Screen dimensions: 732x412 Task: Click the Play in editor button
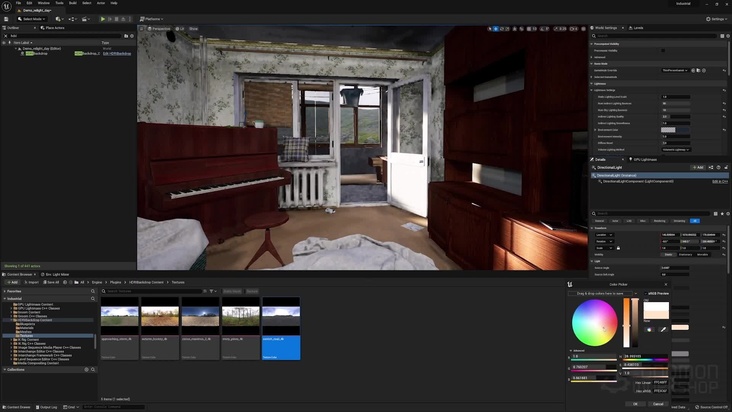(103, 19)
